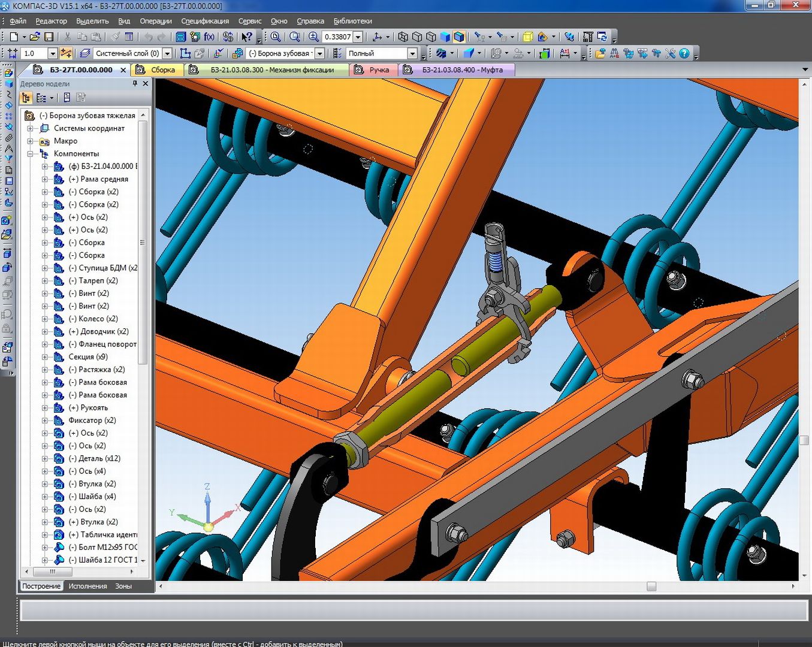Screen dimensions: 812x647
Task: Click the Save document icon
Action: [x=49, y=37]
